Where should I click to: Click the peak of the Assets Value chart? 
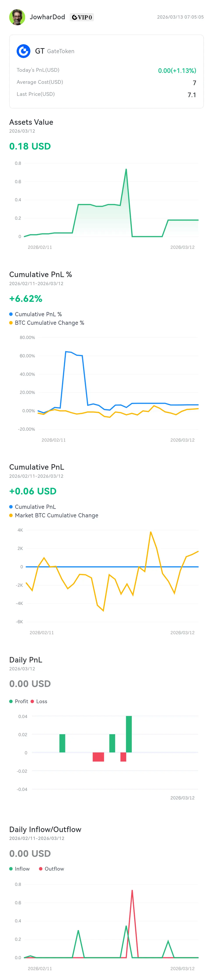pyautogui.click(x=126, y=169)
